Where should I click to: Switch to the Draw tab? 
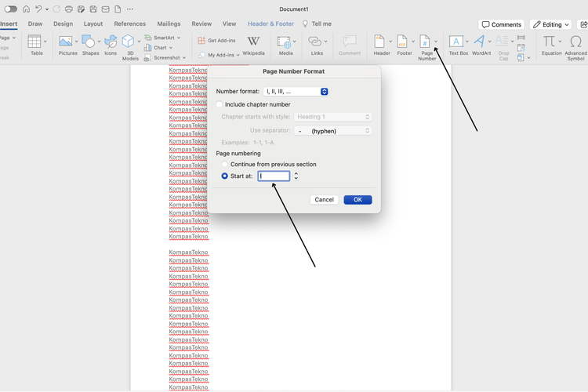(x=35, y=24)
